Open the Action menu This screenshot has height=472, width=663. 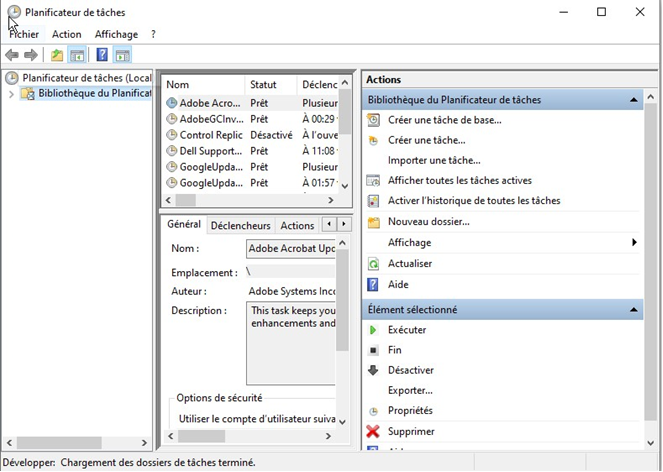point(66,34)
